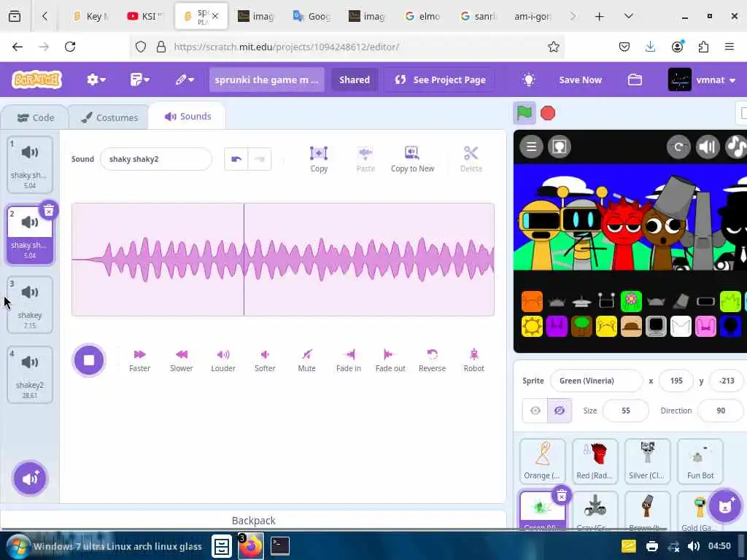The height and width of the screenshot is (560, 747).
Task: Click the Choose a Sound button
Action: click(x=29, y=478)
